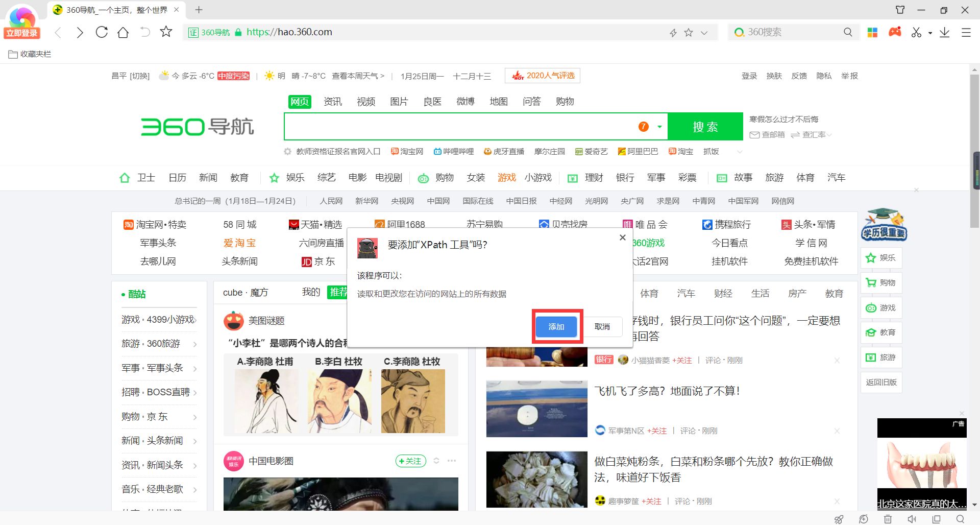Open the browser main menu icon

click(966, 32)
